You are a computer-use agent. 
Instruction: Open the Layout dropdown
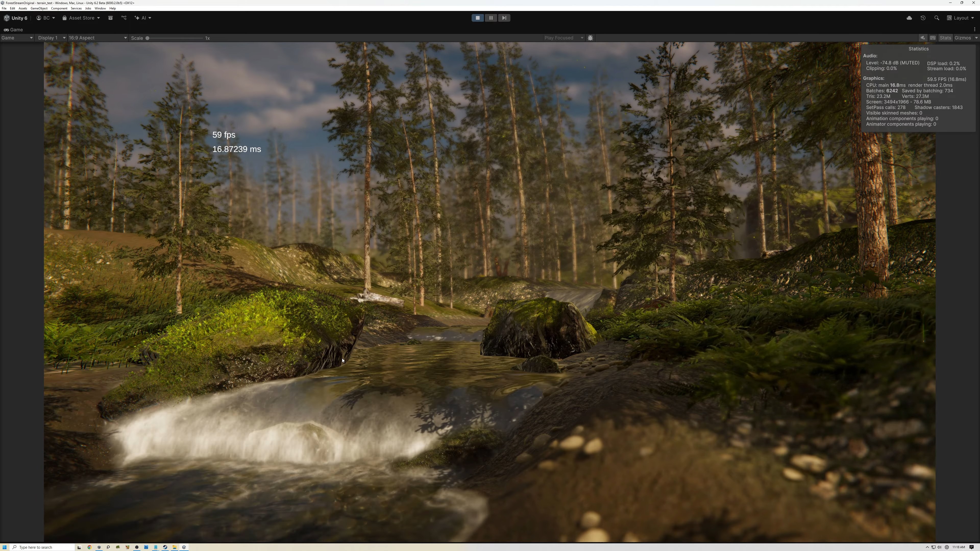(x=961, y=18)
